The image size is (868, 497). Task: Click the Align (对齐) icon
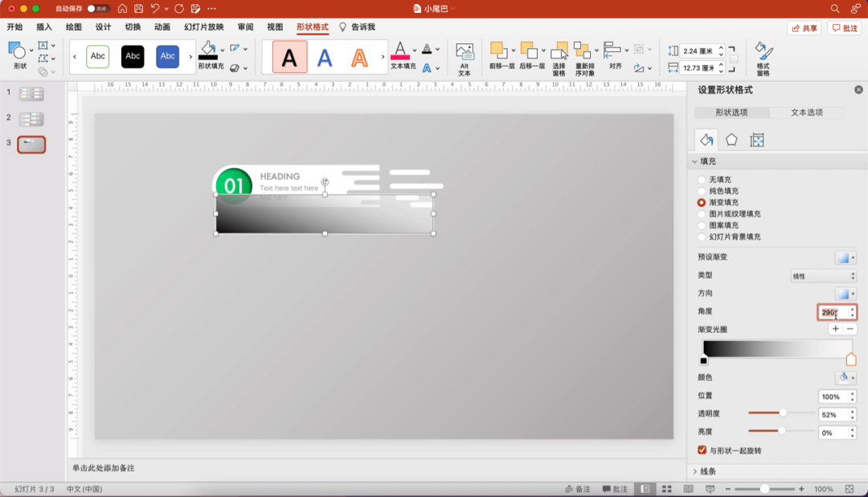pos(612,50)
